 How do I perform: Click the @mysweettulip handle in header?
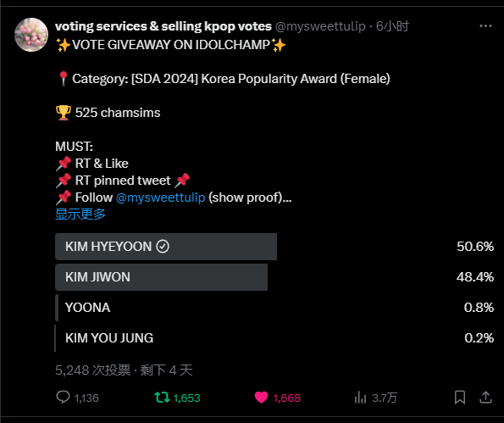[x=320, y=26]
